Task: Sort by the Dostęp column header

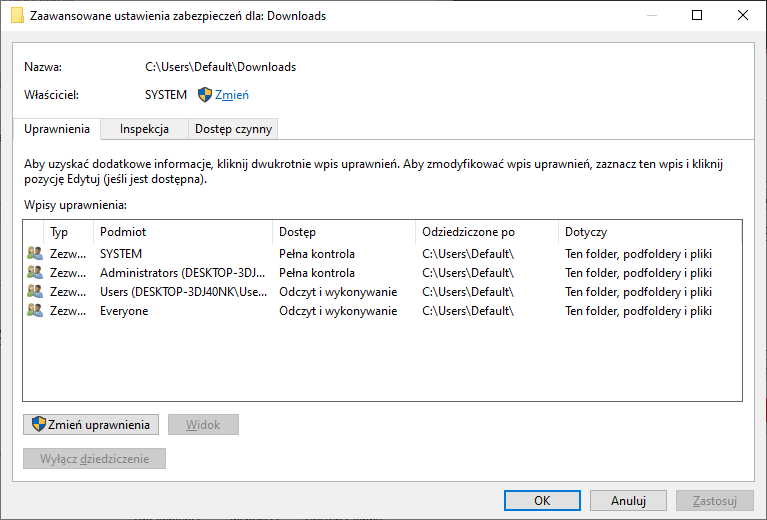Action: point(344,232)
